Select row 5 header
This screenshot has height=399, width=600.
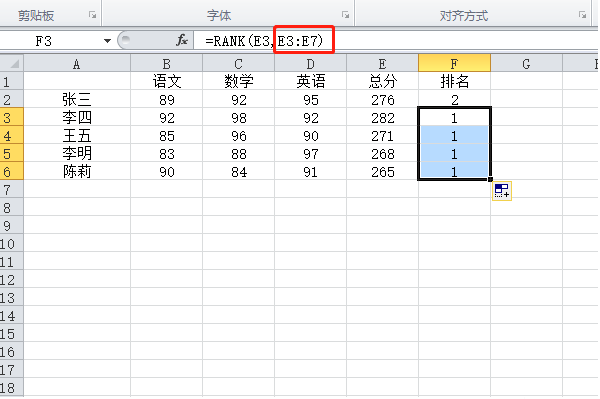coord(12,153)
